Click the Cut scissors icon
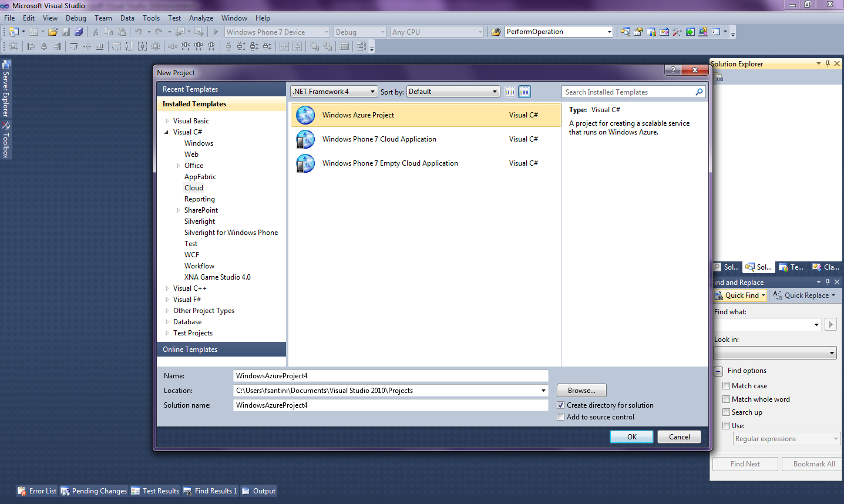This screenshot has width=844, height=504. [x=95, y=32]
